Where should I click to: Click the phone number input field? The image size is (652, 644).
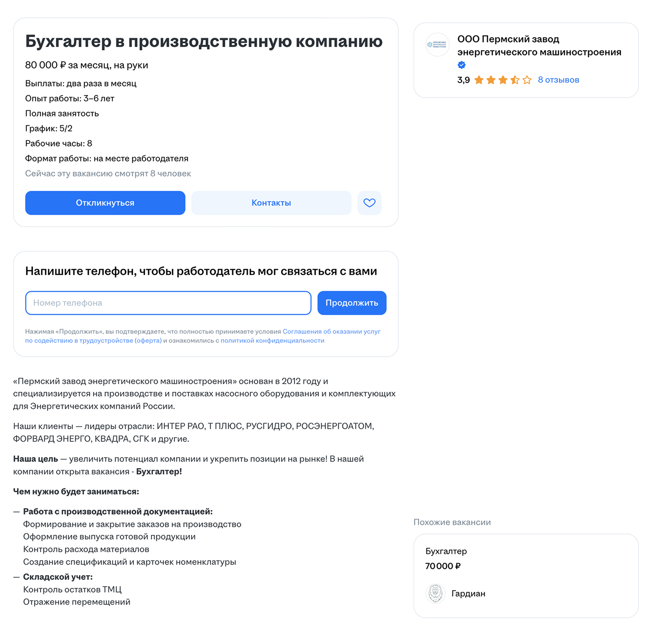[x=168, y=303]
